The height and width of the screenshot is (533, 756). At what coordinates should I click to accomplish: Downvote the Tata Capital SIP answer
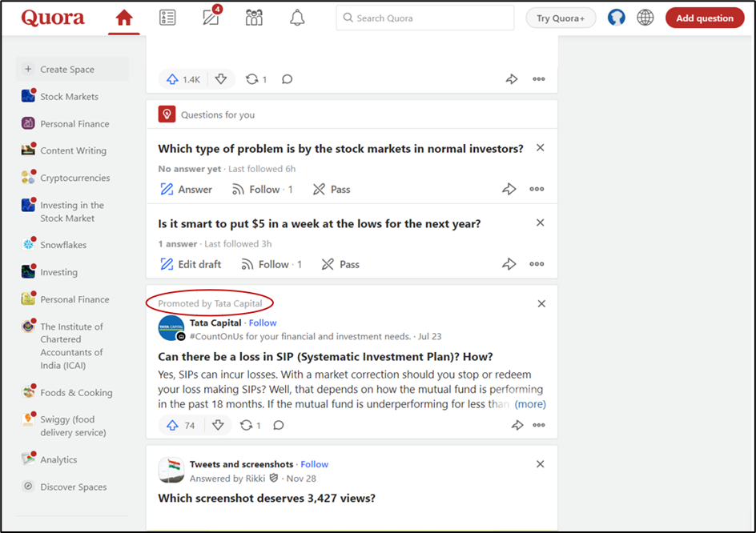pyautogui.click(x=218, y=425)
